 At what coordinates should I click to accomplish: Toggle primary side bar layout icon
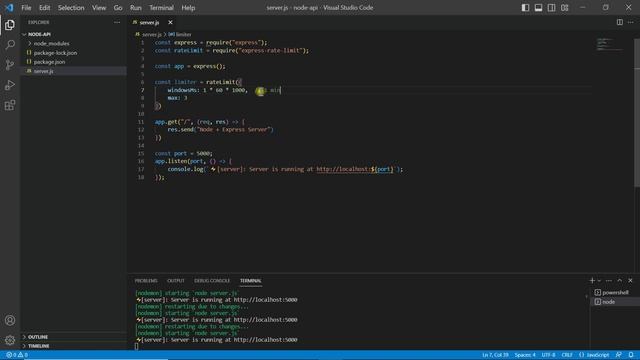525,7
